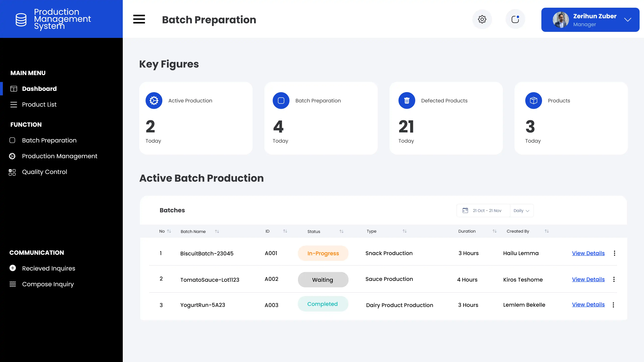Image resolution: width=644 pixels, height=362 pixels.
Task: Toggle sorting on Status column
Action: (341, 231)
